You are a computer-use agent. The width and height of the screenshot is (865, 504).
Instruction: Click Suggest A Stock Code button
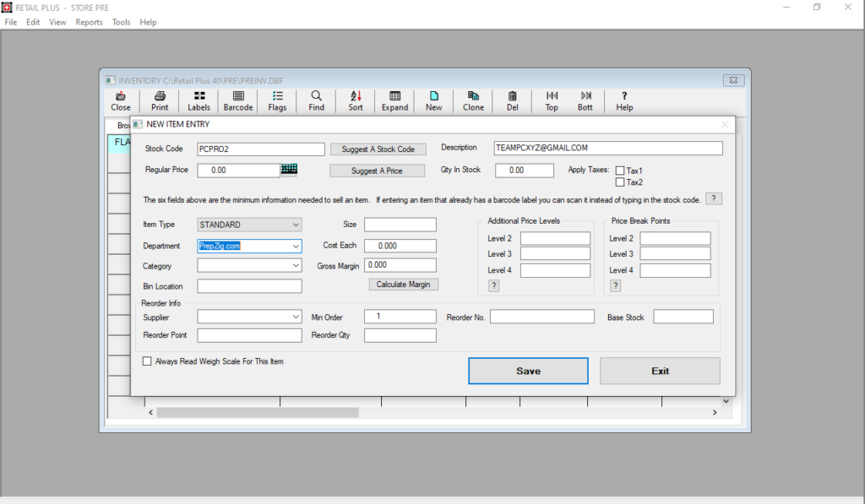pyautogui.click(x=378, y=149)
